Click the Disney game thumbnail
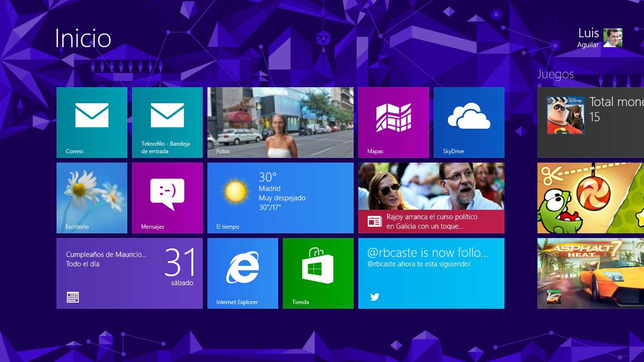644x362 pixels. pos(565,115)
